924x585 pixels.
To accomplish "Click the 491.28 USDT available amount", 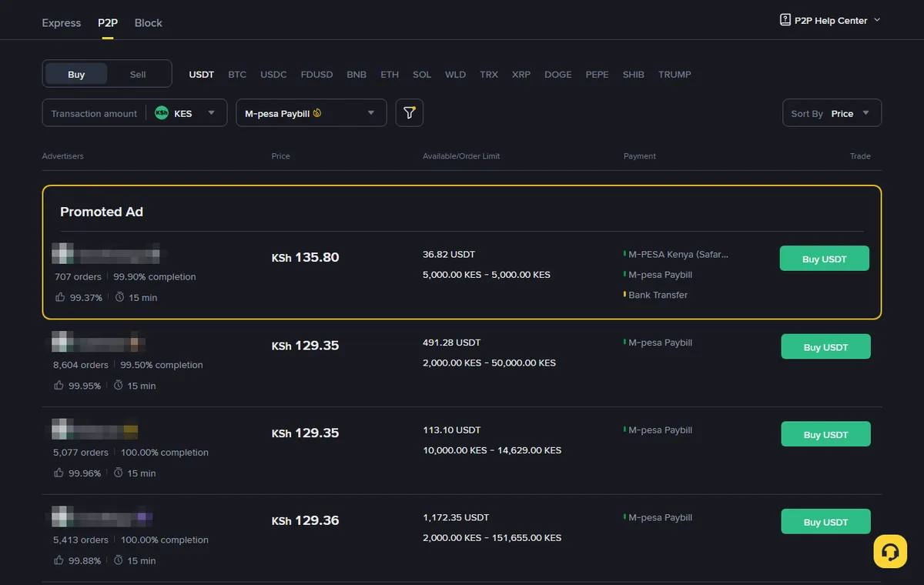I will tap(452, 343).
